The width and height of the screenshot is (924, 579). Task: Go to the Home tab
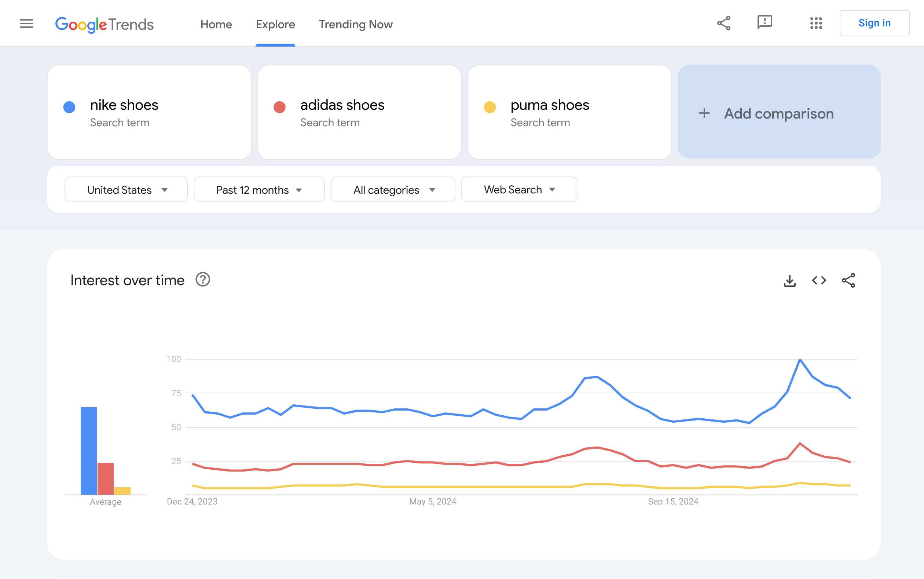(216, 25)
